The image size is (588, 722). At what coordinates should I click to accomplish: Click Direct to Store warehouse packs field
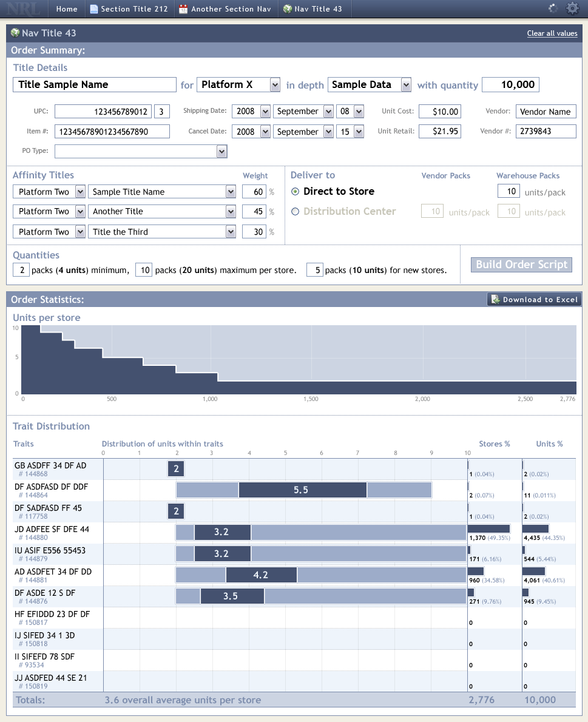509,191
